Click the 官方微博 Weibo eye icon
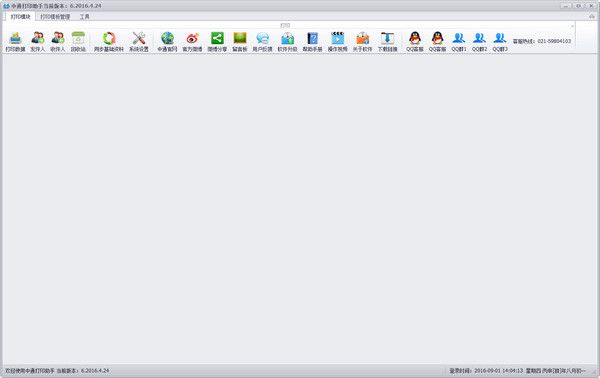This screenshot has height=378, width=600. pos(192,42)
